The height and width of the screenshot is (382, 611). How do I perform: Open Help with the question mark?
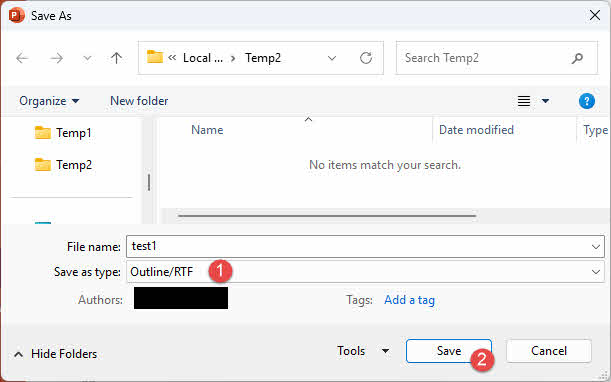[586, 101]
